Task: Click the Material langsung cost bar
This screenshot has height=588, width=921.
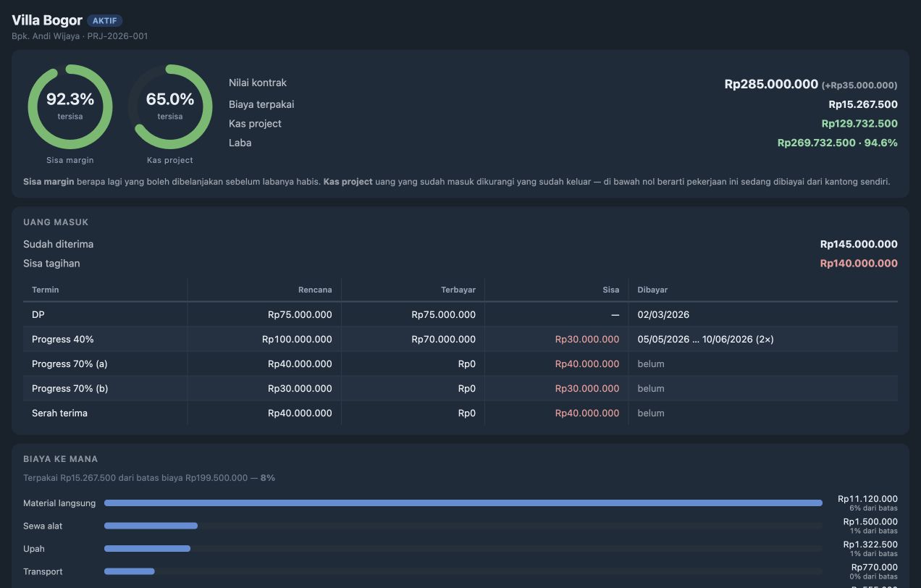Action: click(463, 503)
